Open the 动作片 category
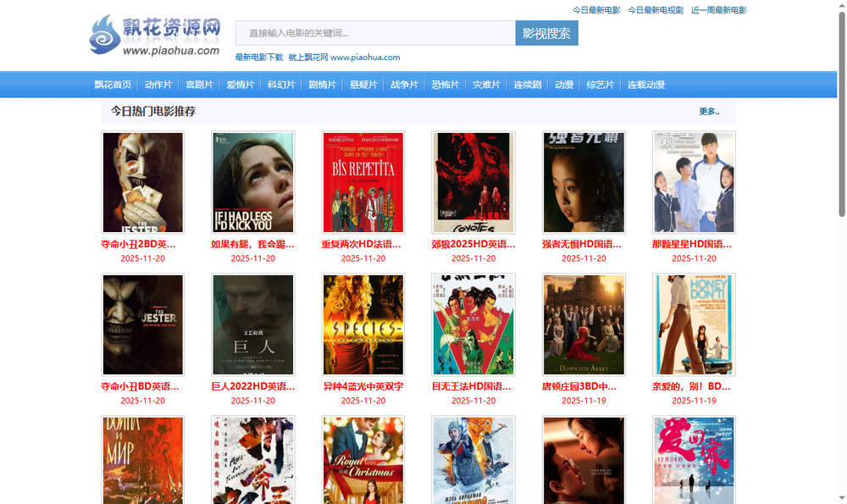 158,85
